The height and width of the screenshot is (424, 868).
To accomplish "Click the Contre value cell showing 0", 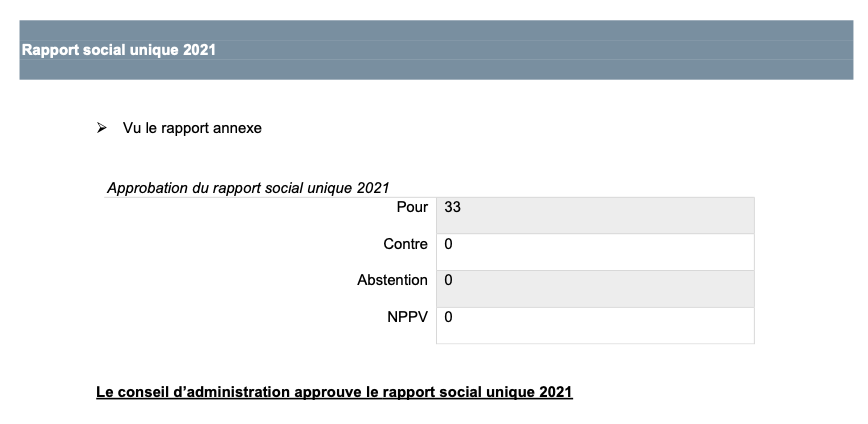I will coord(595,252).
